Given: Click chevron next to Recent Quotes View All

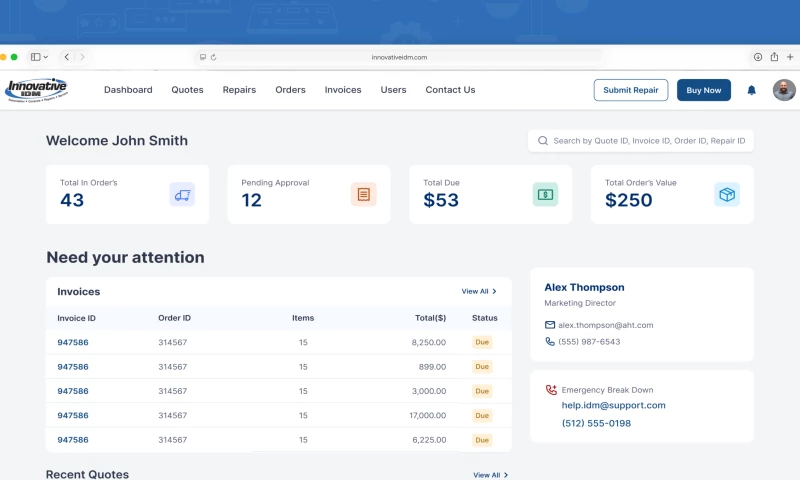Looking at the screenshot, I should pyautogui.click(x=506, y=475).
